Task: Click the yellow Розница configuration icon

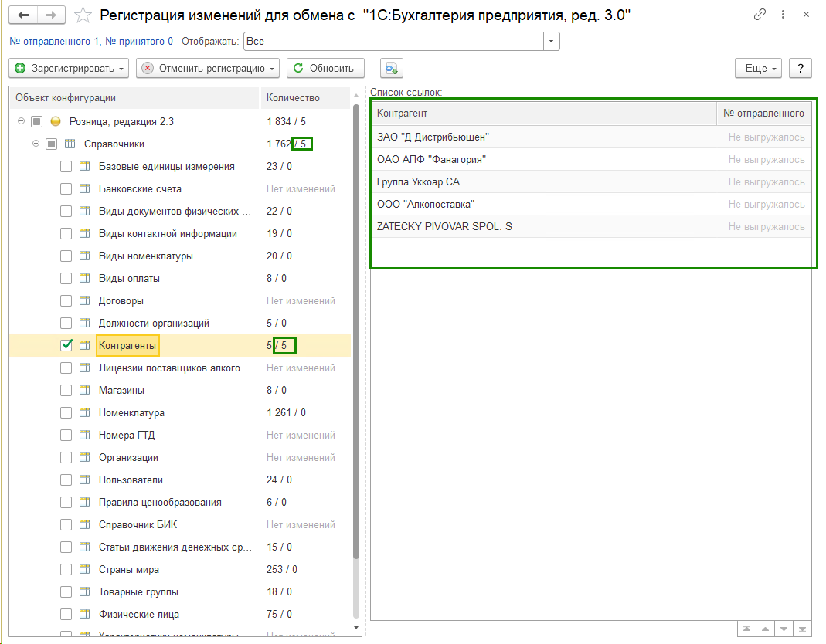Action: [x=56, y=122]
